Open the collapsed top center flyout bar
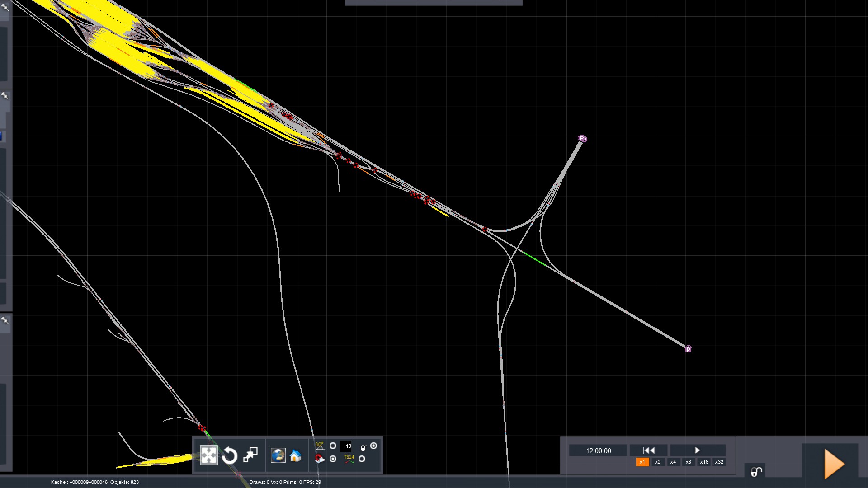The height and width of the screenshot is (488, 868). click(433, 3)
